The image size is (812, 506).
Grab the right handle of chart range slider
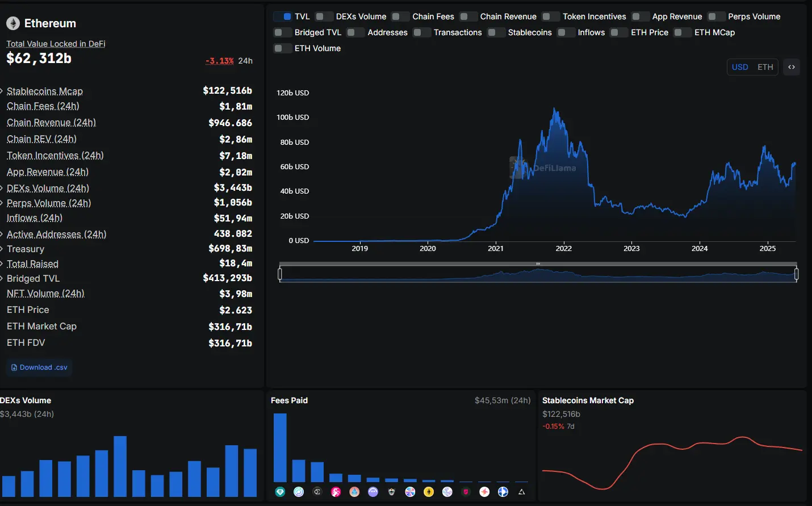click(796, 274)
